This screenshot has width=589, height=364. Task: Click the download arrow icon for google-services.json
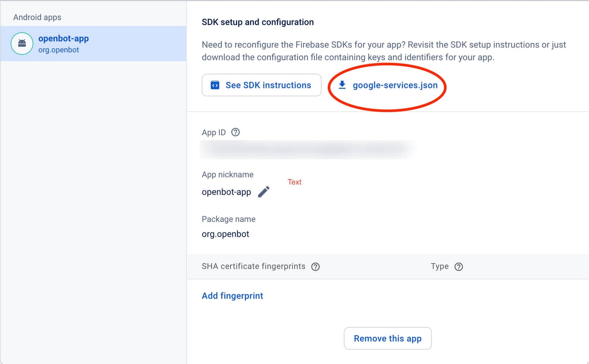tap(342, 85)
